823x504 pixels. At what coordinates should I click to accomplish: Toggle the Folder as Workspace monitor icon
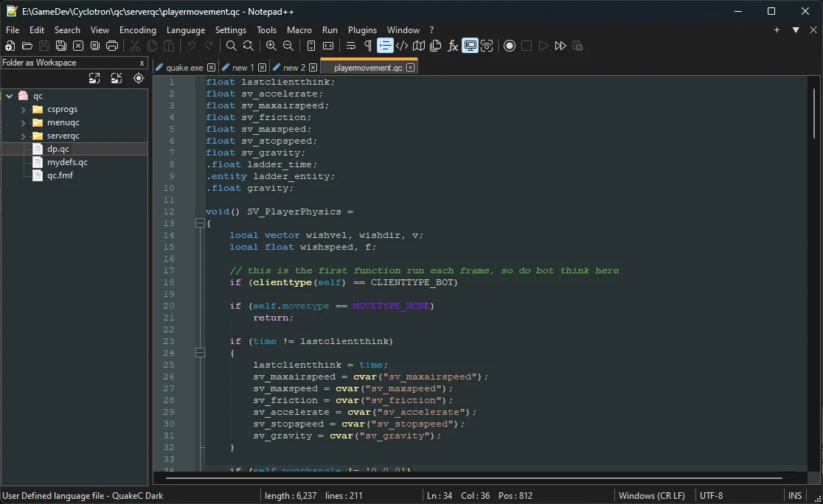(x=470, y=46)
